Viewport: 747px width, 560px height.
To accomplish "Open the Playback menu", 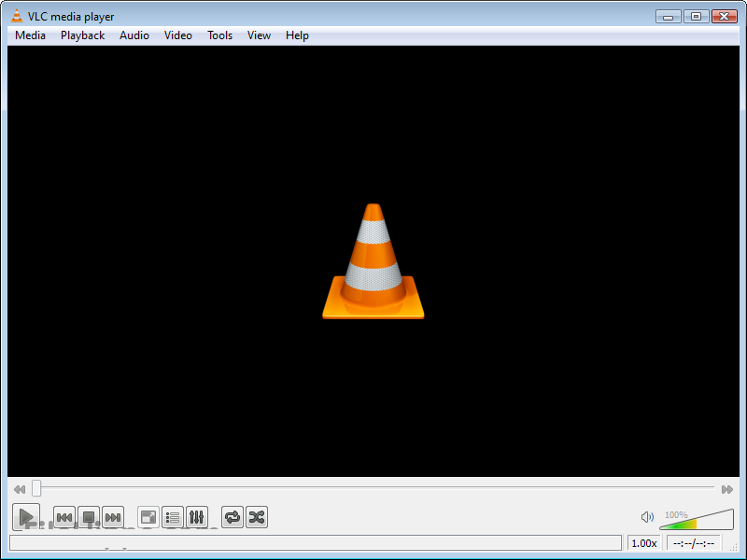I will coord(83,35).
